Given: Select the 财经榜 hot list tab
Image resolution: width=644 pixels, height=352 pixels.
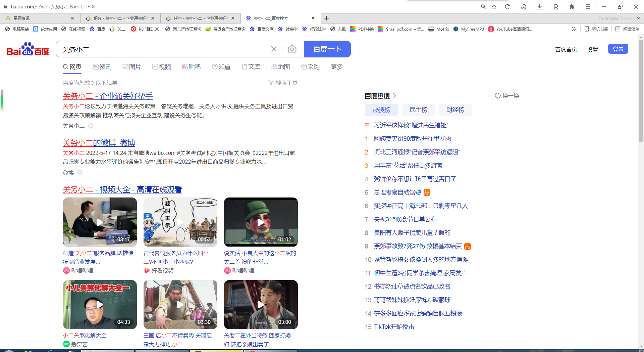Looking at the screenshot, I should 455,110.
